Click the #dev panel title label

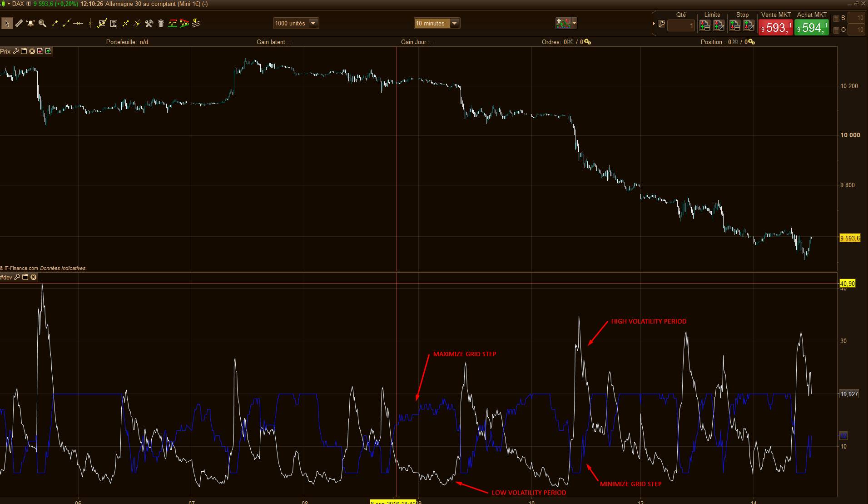coord(6,277)
